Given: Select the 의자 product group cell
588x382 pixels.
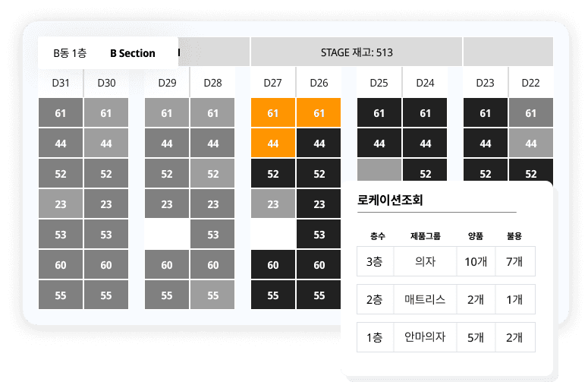Looking at the screenshot, I should tap(425, 261).
